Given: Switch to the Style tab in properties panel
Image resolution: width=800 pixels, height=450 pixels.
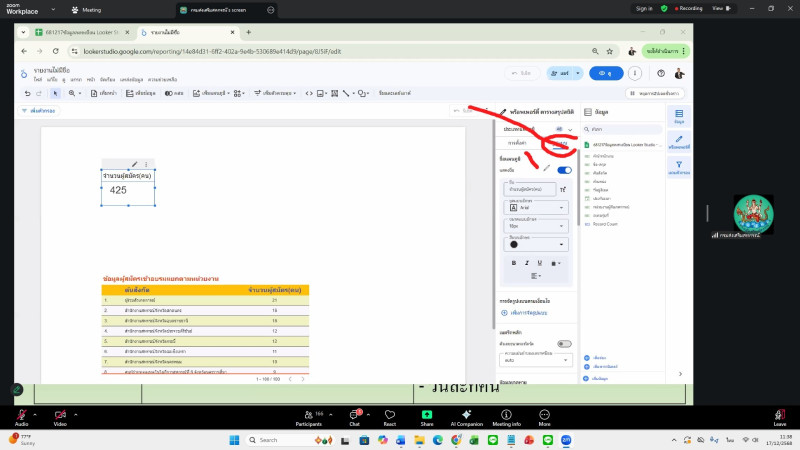Looking at the screenshot, I should click(560, 143).
